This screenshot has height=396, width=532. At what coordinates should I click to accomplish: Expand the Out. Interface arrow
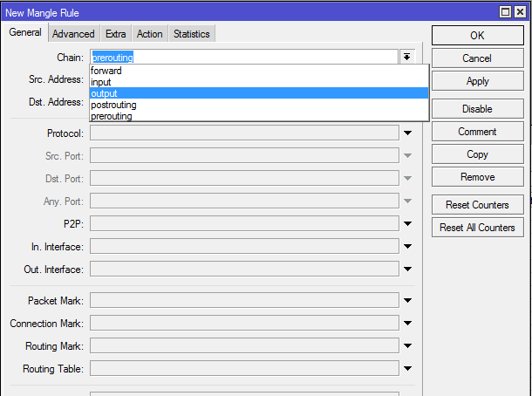407,270
